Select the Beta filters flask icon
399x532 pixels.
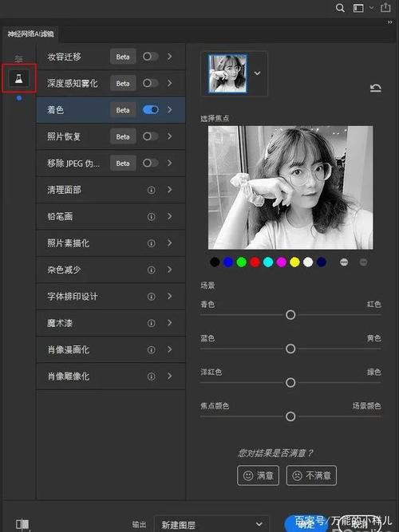(x=19, y=79)
